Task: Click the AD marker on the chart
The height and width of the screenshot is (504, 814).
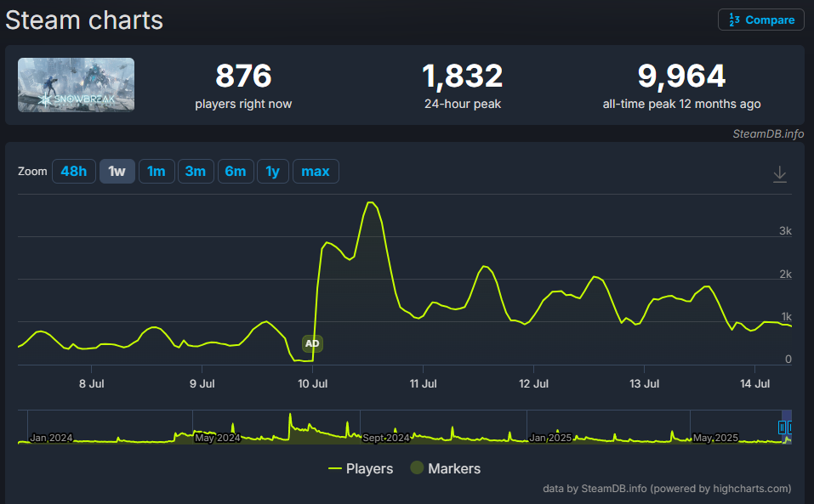Action: pos(312,343)
